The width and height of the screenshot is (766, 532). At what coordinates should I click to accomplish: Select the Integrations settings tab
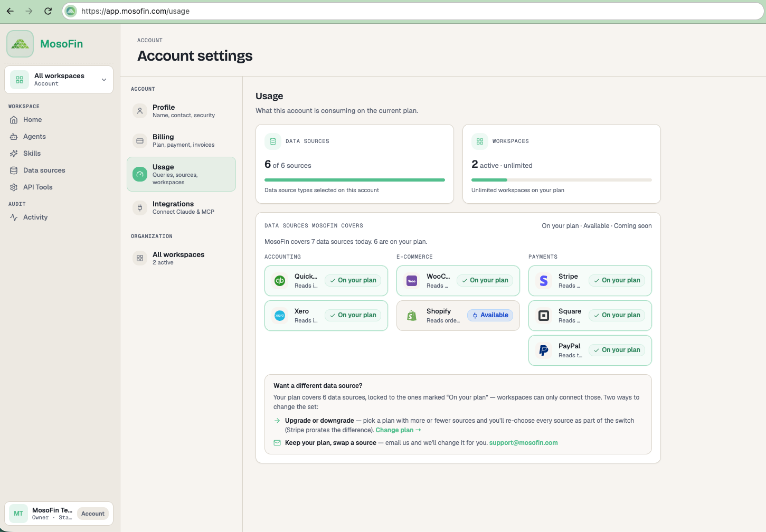181,208
